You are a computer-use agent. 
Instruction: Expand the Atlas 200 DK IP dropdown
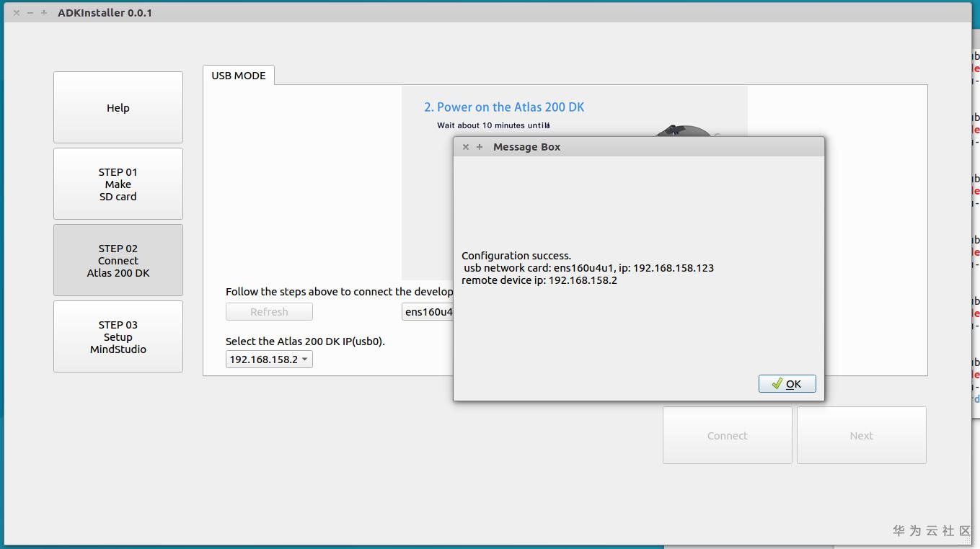269,360
